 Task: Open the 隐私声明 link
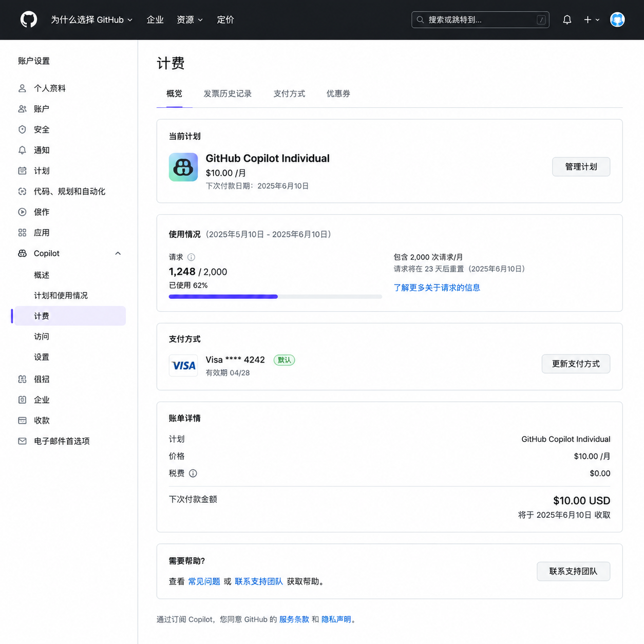(336, 619)
